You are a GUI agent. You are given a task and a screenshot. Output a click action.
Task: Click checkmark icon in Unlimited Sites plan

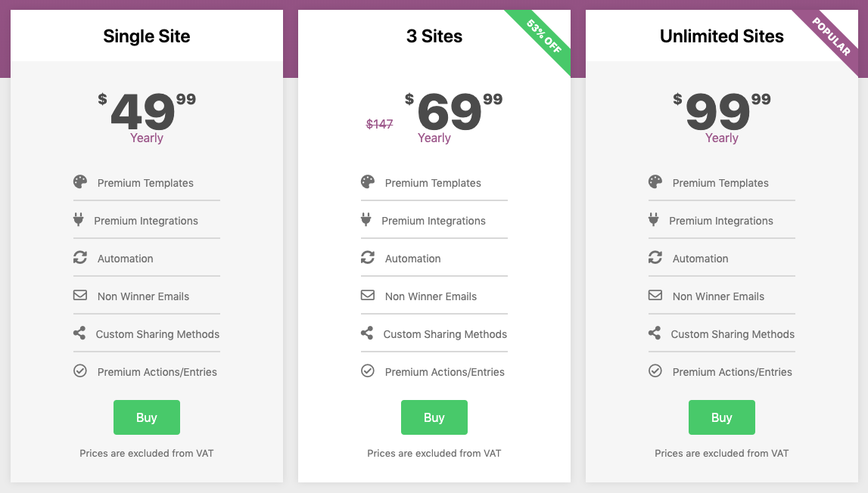click(655, 371)
